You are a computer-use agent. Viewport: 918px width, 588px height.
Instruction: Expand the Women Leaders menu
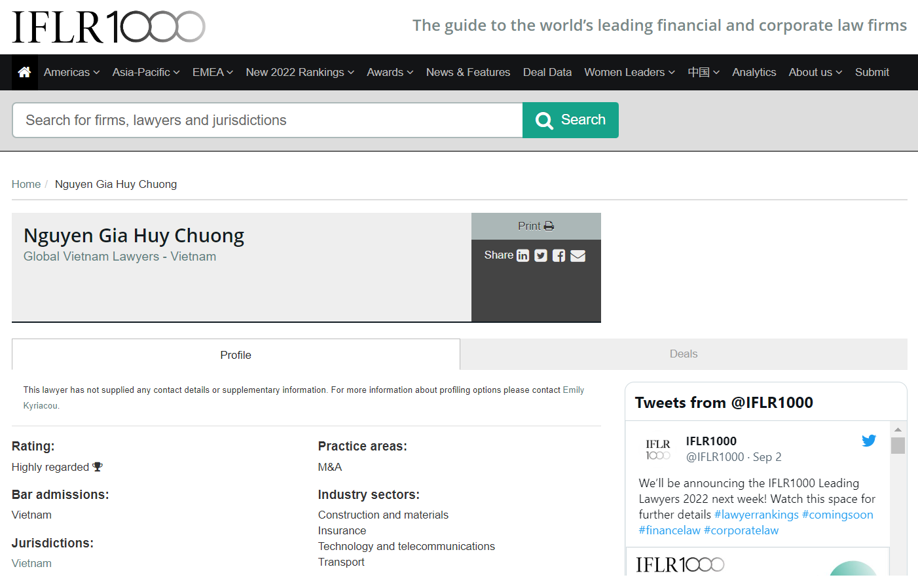(629, 72)
